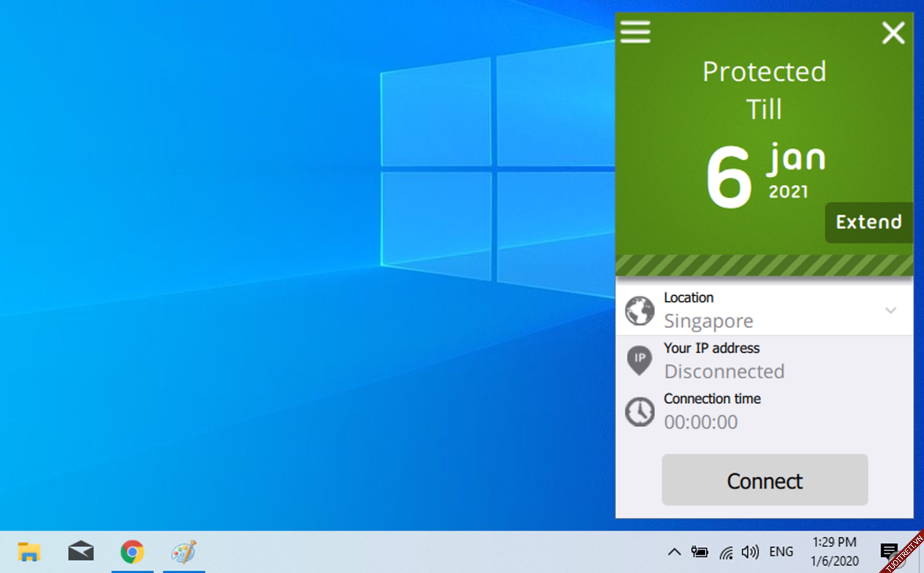Click the Extend subscription button
Image resolution: width=924 pixels, height=573 pixels.
[869, 222]
